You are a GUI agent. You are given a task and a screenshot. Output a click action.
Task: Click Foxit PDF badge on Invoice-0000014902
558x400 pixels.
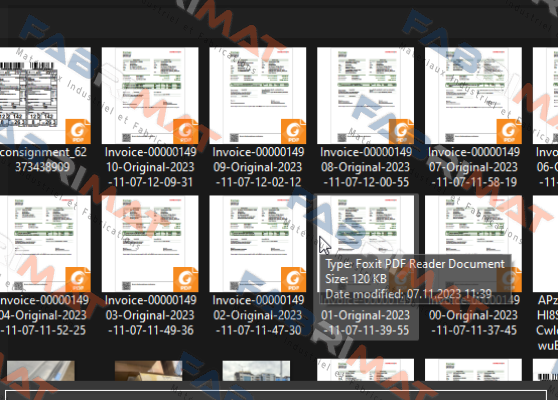[294, 279]
